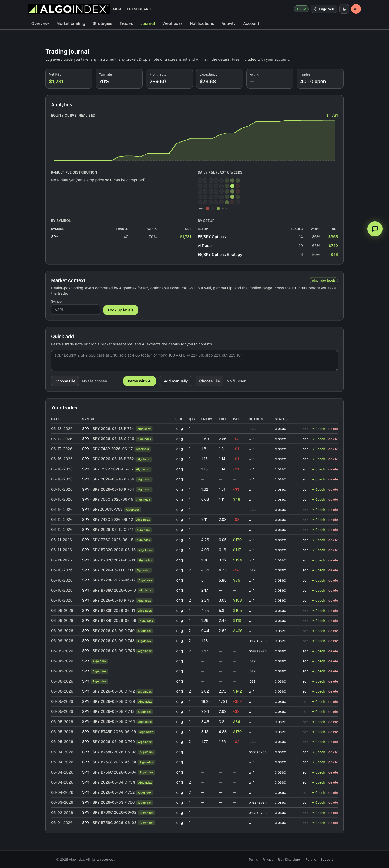This screenshot has height=868, width=389.
Task: Open the Trades tab
Action: [126, 23]
